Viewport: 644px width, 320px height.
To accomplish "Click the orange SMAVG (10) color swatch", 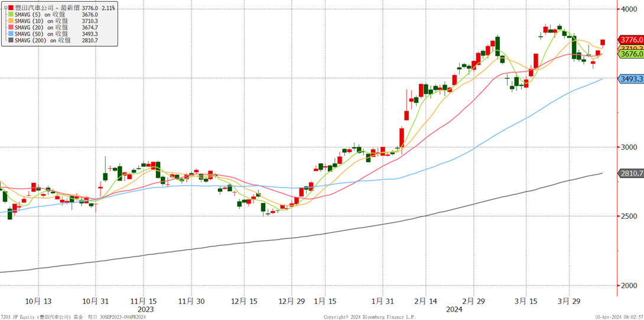I will coord(11,21).
